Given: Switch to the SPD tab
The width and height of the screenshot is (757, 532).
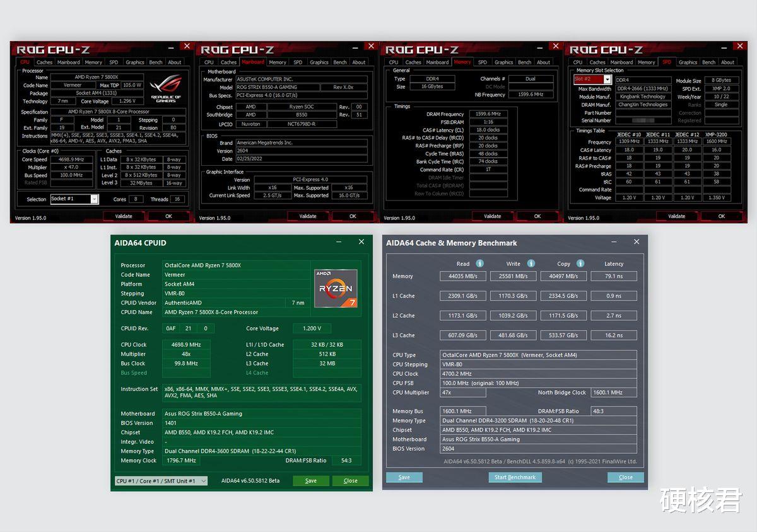Looking at the screenshot, I should pos(114,62).
